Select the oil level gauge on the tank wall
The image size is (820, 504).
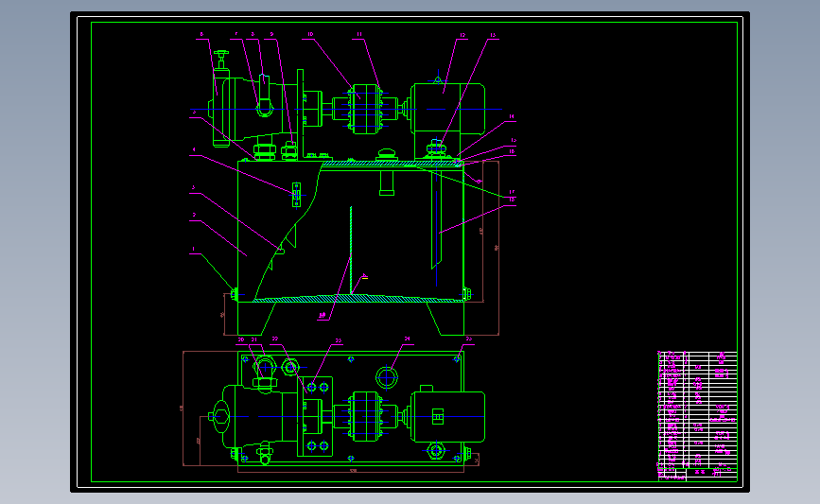(x=297, y=195)
